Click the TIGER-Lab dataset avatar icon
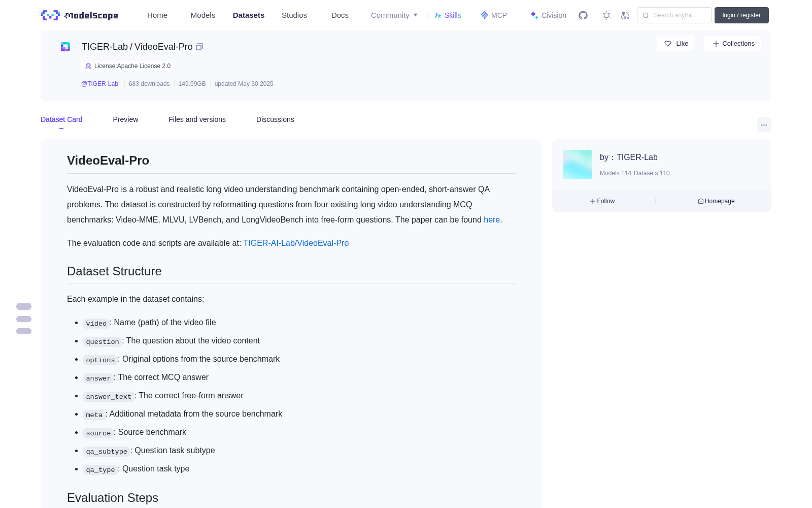The width and height of the screenshot is (812, 508). (65, 47)
